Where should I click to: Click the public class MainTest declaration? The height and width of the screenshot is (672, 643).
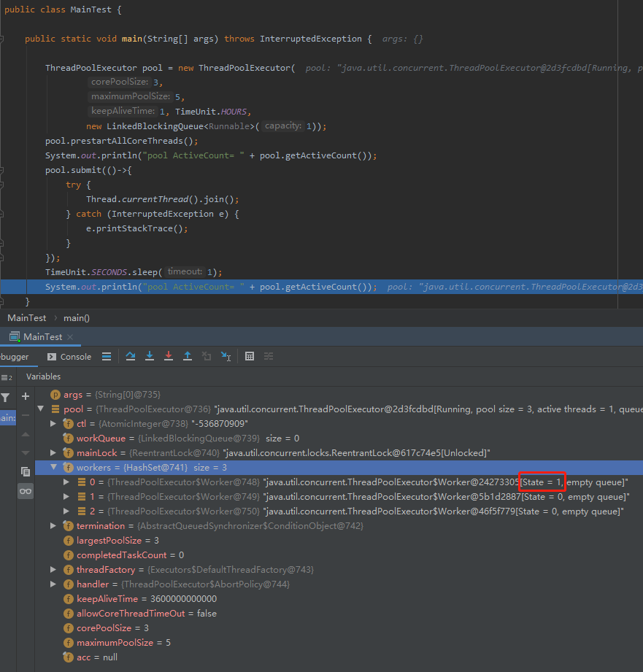pyautogui.click(x=63, y=9)
